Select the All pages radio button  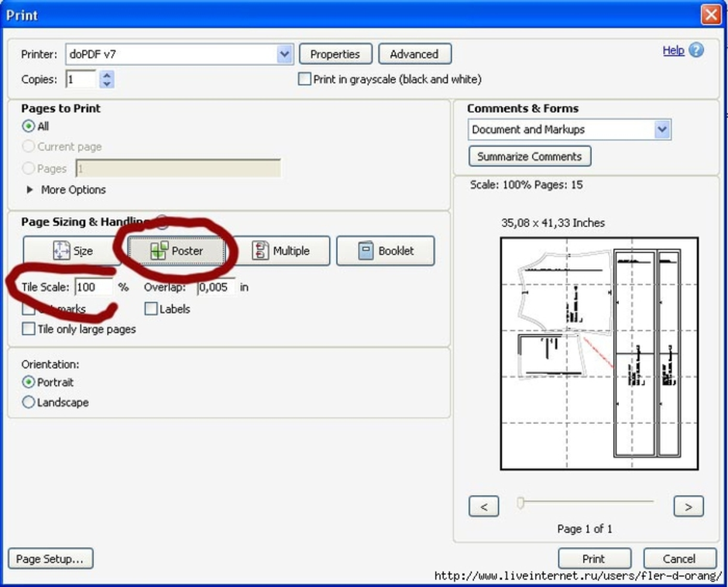(29, 126)
